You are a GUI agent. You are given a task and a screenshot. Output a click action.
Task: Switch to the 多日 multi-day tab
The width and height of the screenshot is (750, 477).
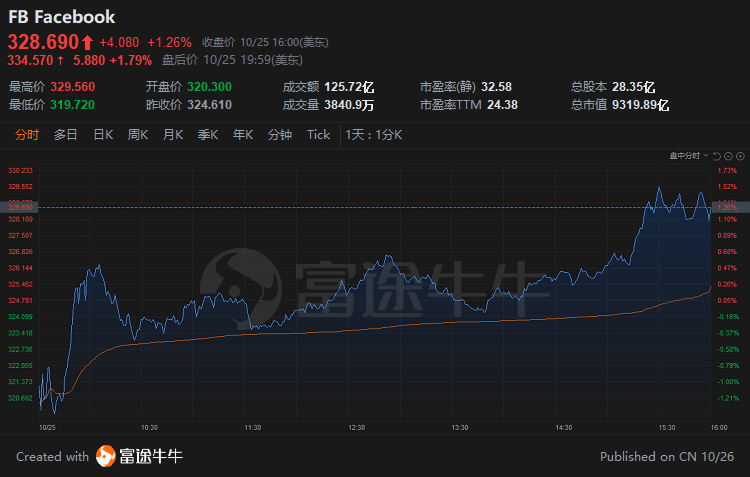tap(66, 135)
